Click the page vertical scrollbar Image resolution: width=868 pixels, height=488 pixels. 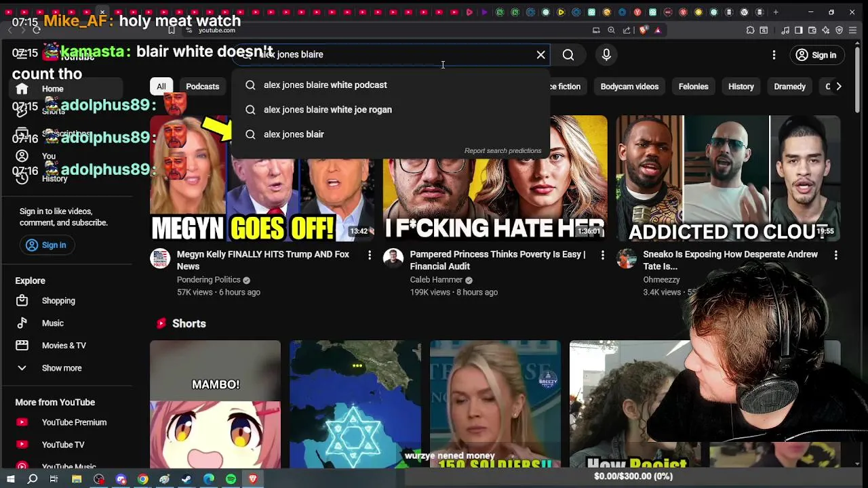pyautogui.click(x=857, y=81)
